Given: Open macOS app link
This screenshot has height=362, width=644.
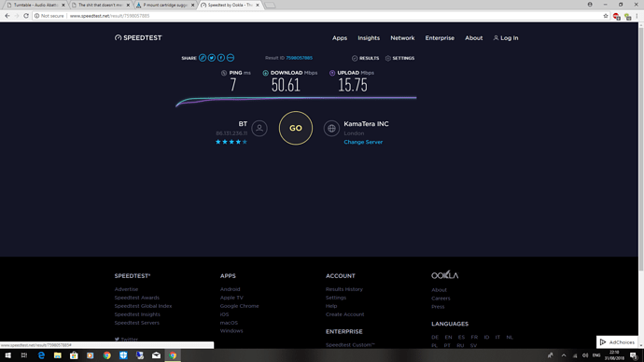Looking at the screenshot, I should (229, 323).
